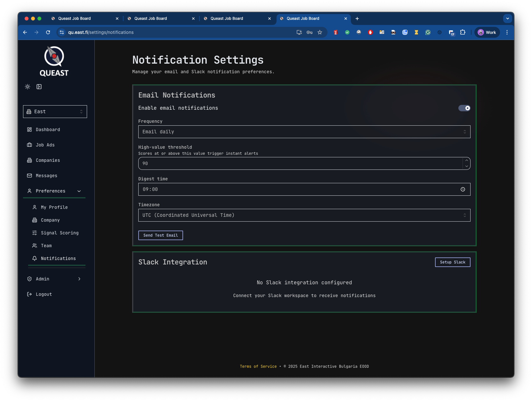Collapse the sidebar using the panel icon
Image resolution: width=532 pixels, height=401 pixels.
[39, 87]
